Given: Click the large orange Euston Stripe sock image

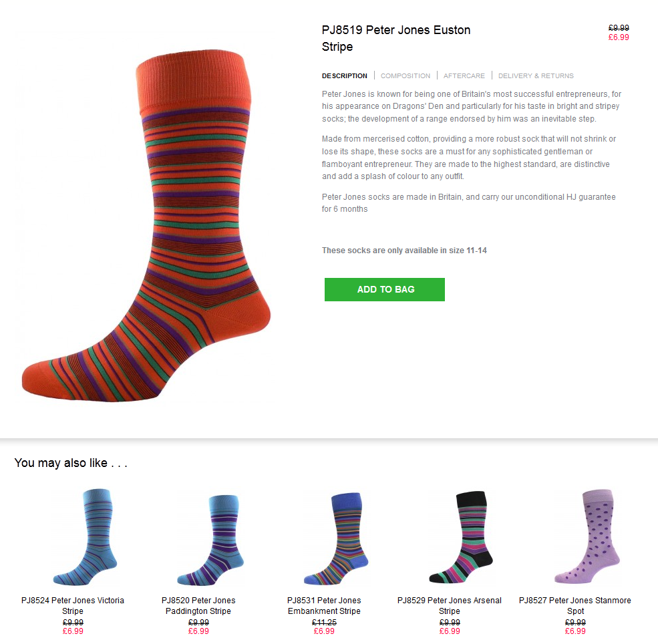Looking at the screenshot, I should coord(146,226).
